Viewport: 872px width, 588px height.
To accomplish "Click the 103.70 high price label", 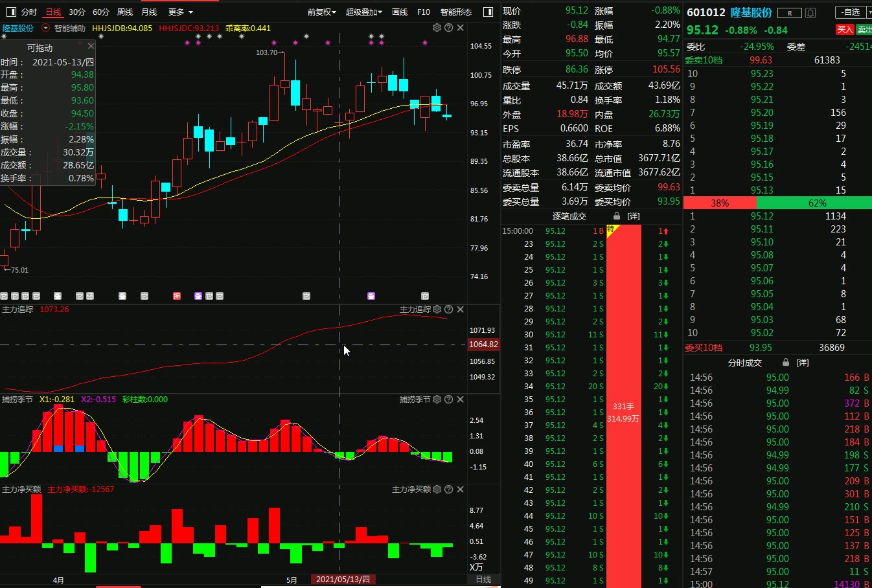I will coord(266,52).
